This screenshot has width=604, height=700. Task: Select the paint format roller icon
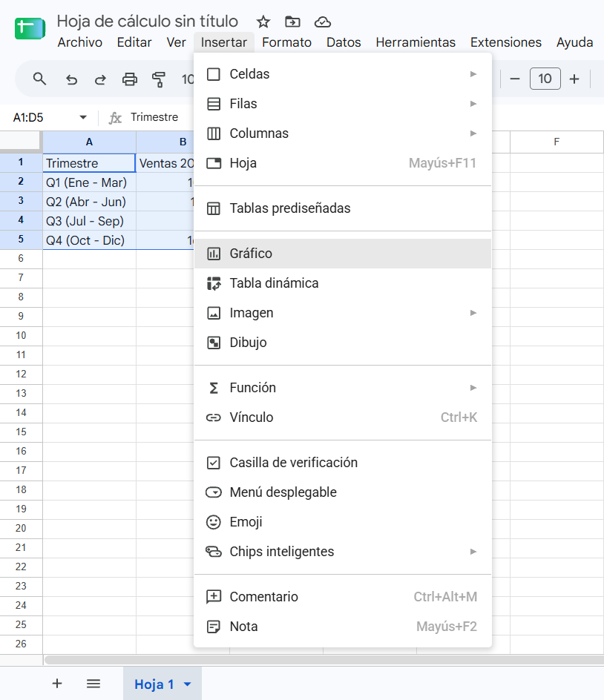(x=159, y=79)
